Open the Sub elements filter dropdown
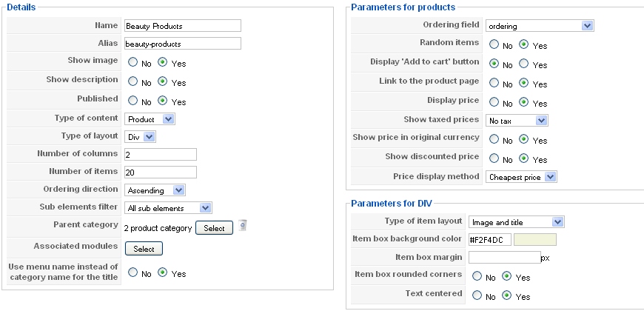644x311 pixels. (168, 208)
